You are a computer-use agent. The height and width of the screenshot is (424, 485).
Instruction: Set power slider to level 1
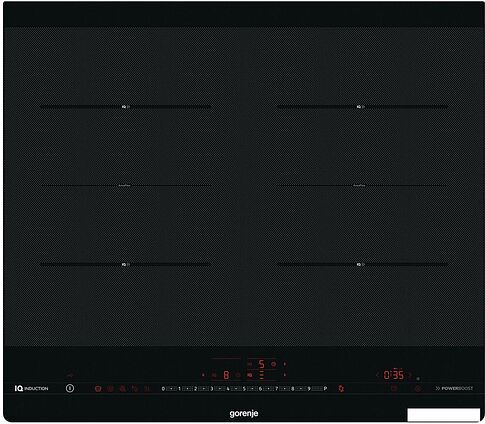point(179,389)
